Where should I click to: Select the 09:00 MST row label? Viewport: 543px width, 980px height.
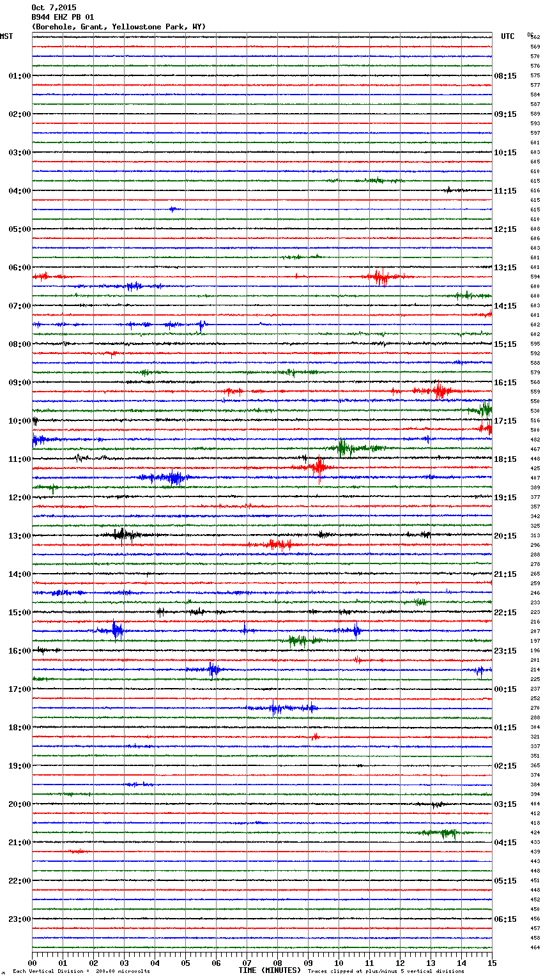coord(20,383)
